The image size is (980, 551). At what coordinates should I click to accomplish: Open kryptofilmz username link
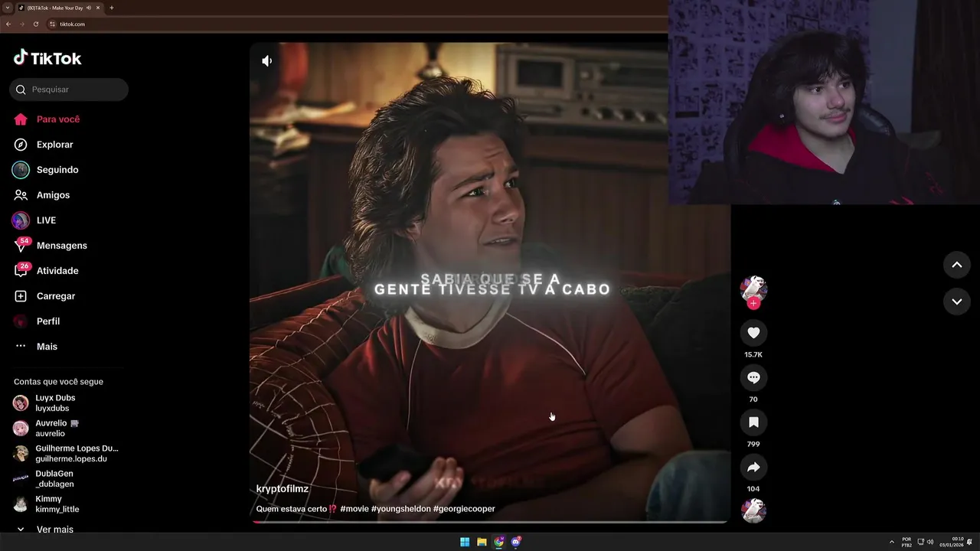tap(283, 489)
